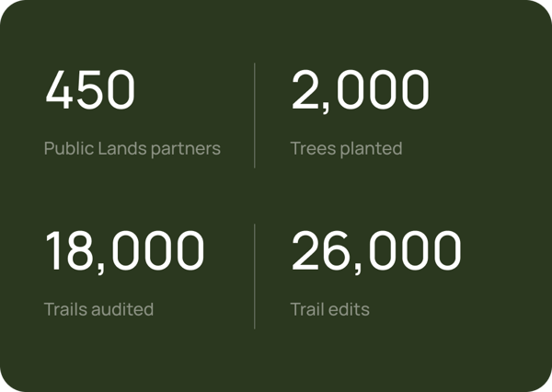
Task: Select the 2,000 statistic figure
Action: point(361,92)
